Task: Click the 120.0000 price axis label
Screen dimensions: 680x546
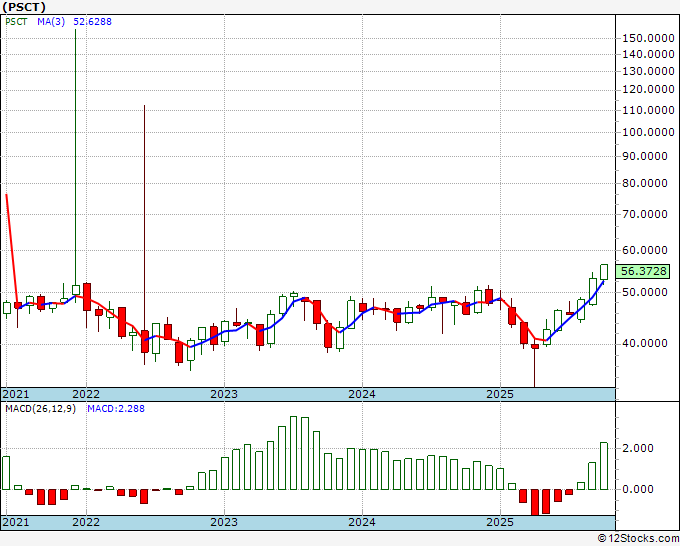Action: 648,89
